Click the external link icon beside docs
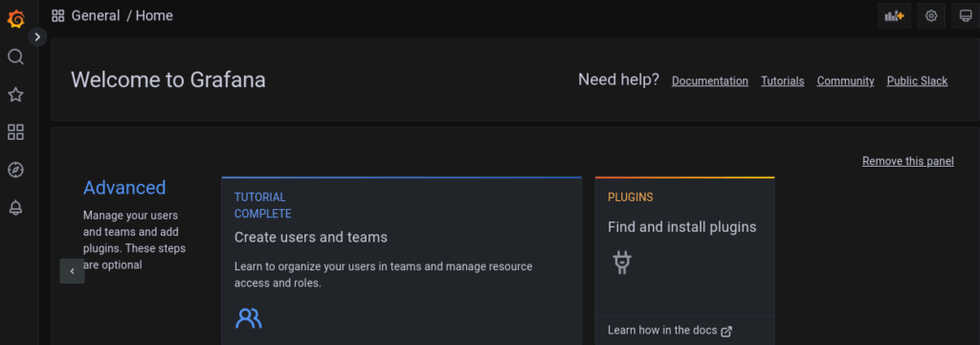Image resolution: width=980 pixels, height=345 pixels. (x=726, y=332)
